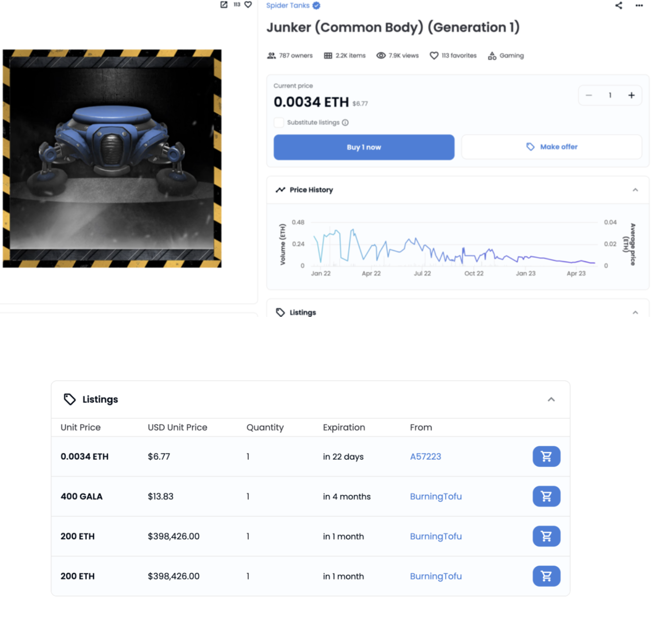Add the 0.0034 ETH listing to cart
The image size is (672, 618).
coord(546,456)
